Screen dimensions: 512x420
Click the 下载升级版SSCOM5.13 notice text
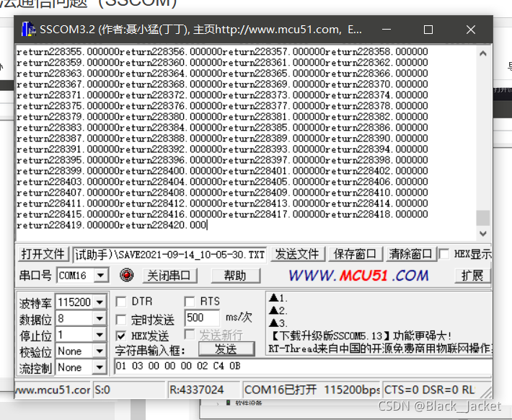point(360,336)
